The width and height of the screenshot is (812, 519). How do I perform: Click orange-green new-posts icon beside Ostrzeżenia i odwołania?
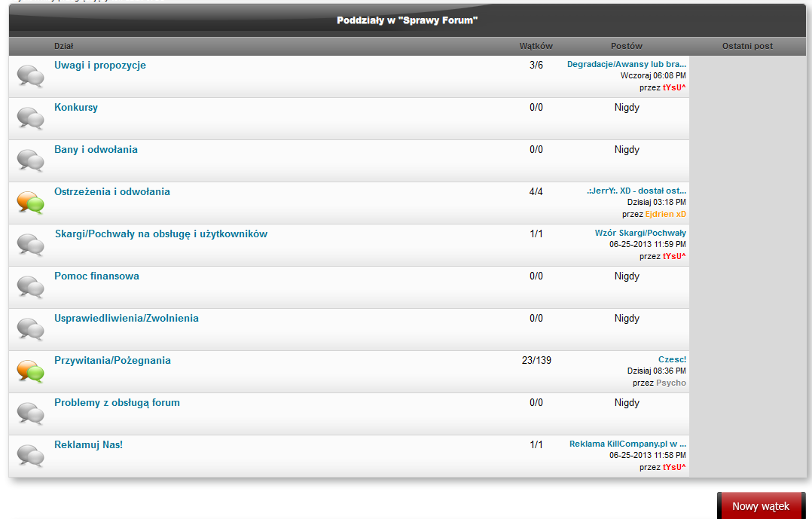point(31,203)
